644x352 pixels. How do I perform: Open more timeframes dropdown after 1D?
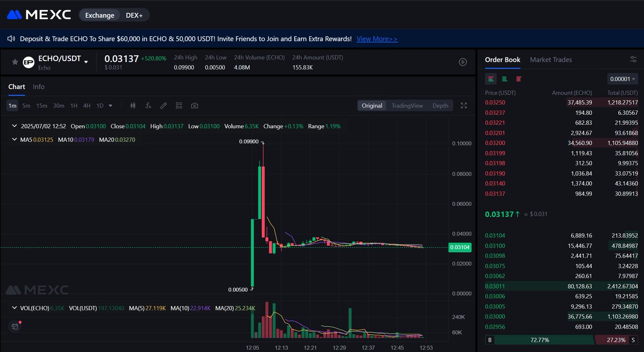coord(111,106)
